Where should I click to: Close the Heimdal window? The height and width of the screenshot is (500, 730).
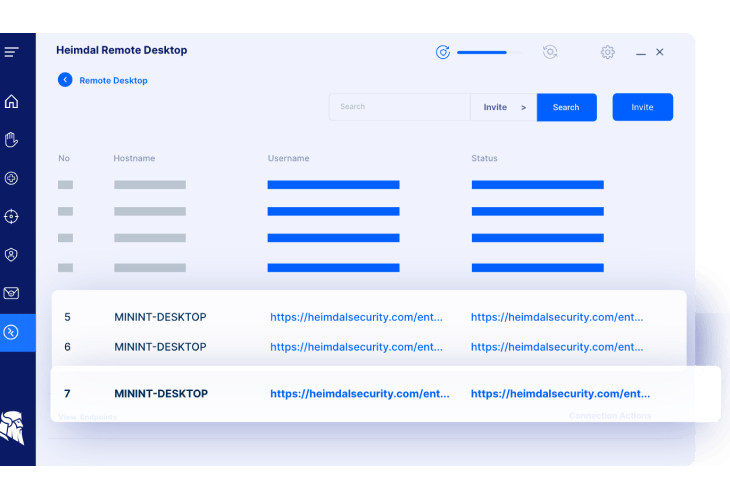[x=660, y=52]
